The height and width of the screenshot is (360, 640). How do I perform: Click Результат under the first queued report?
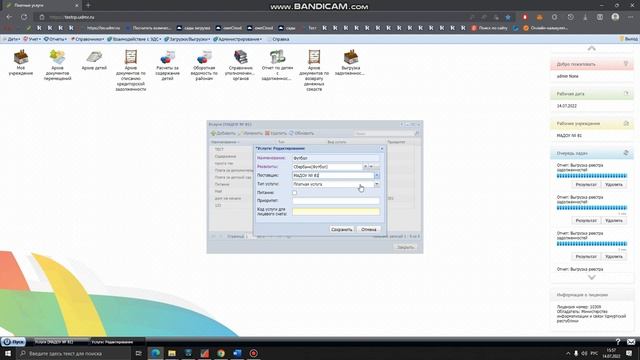click(586, 184)
